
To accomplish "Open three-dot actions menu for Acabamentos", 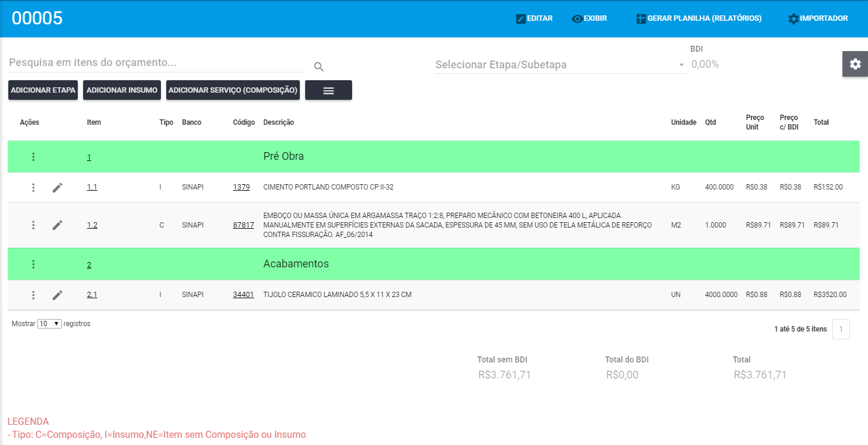I will coord(33,264).
